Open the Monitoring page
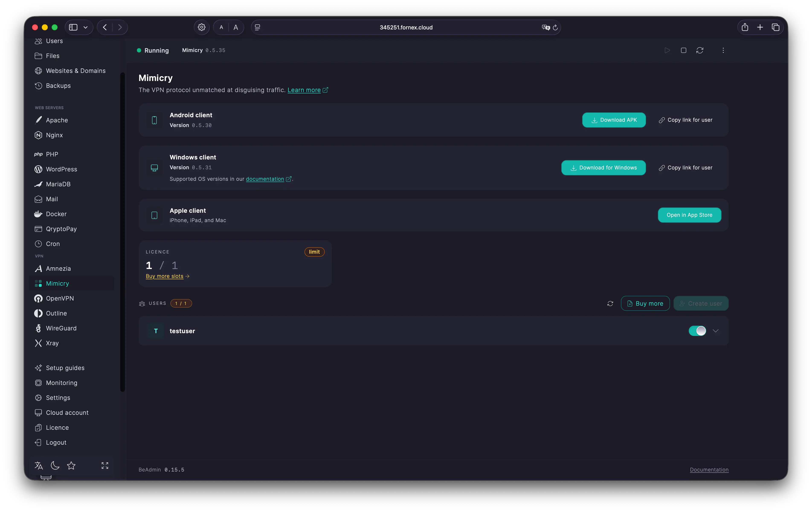Screen dimensions: 812x512 (61, 383)
